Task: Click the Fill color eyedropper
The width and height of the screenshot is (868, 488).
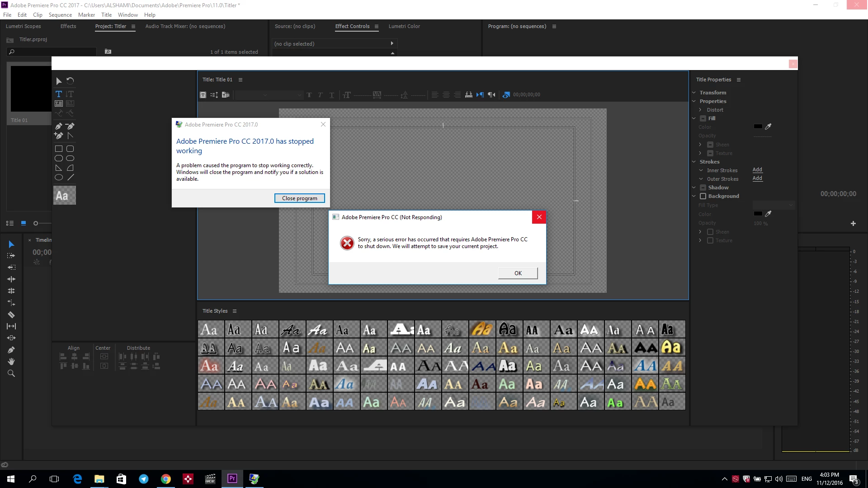Action: click(768, 127)
